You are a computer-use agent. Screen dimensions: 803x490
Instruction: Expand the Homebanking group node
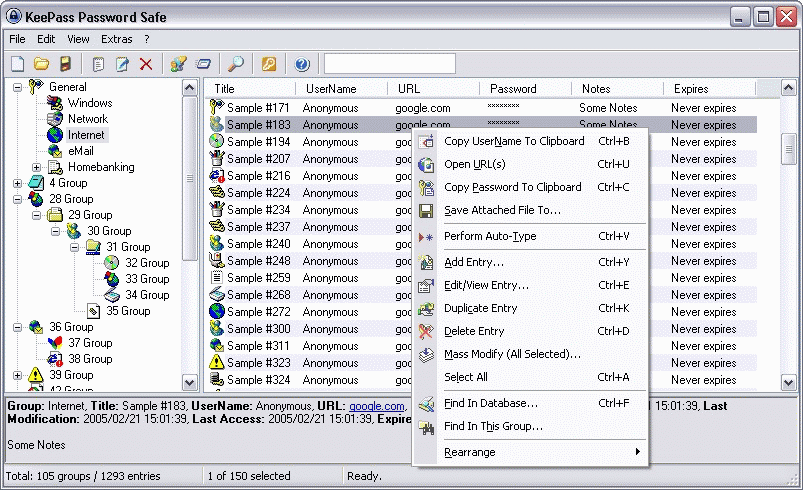point(36,167)
